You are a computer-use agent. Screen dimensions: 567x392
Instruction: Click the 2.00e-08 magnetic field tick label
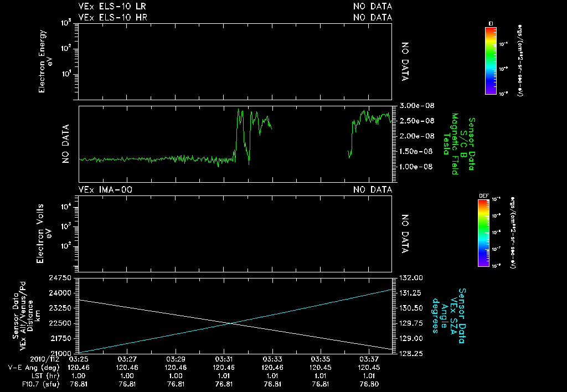click(417, 136)
